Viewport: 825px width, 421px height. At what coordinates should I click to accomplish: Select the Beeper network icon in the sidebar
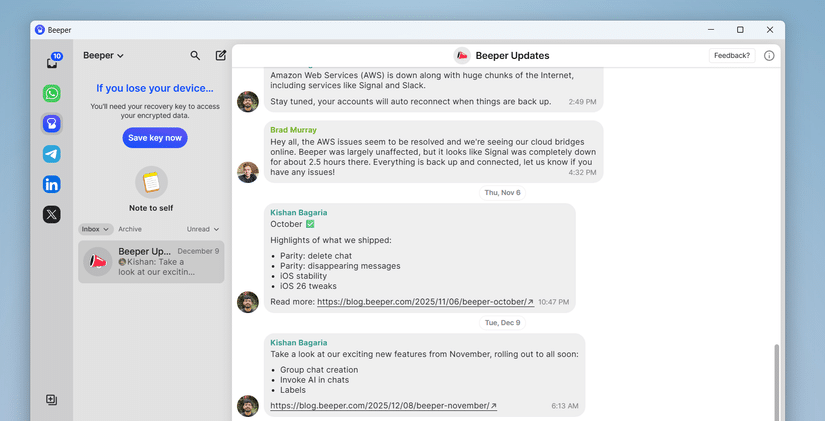pyautogui.click(x=52, y=124)
